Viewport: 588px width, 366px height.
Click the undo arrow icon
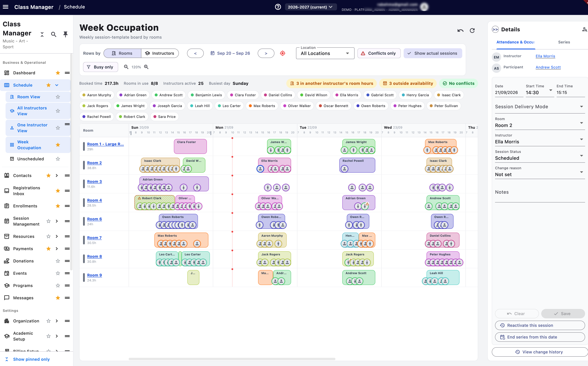[460, 31]
